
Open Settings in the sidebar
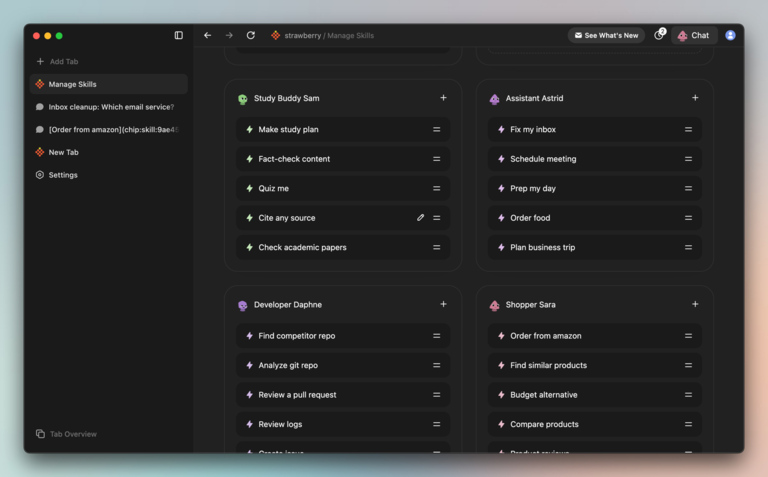pyautogui.click(x=109, y=175)
